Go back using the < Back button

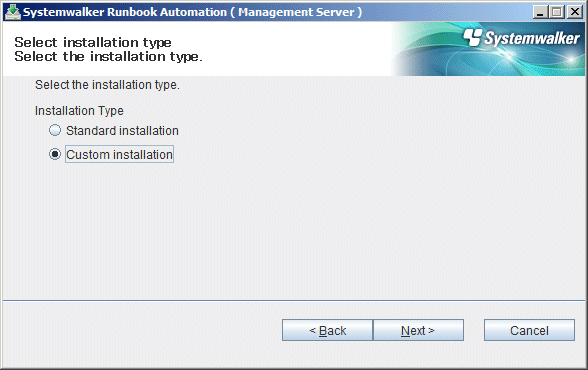coord(327,330)
